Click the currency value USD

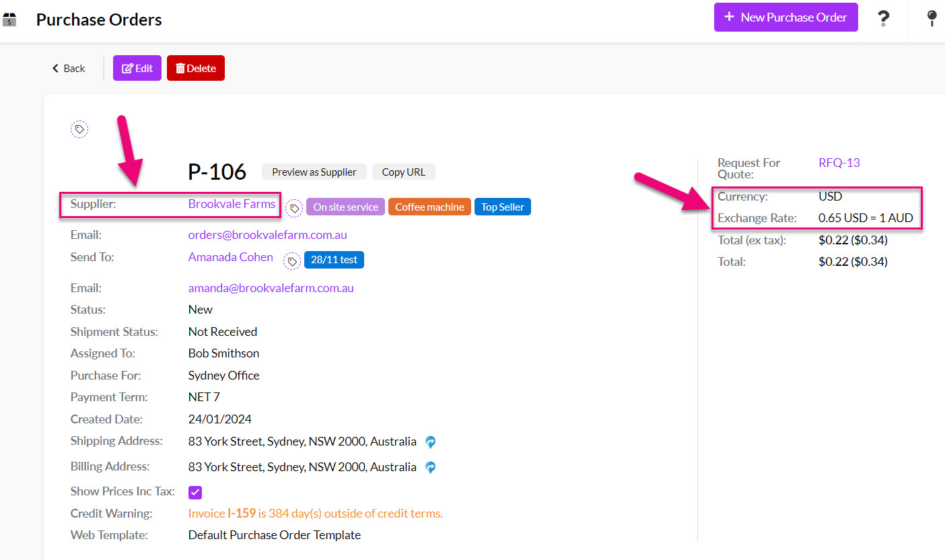pos(831,197)
